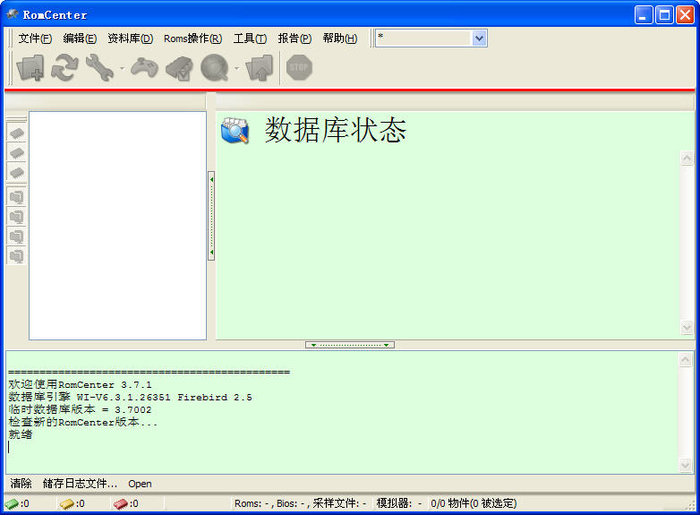
Task: Click the add folder toolbar icon
Action: pos(31,67)
